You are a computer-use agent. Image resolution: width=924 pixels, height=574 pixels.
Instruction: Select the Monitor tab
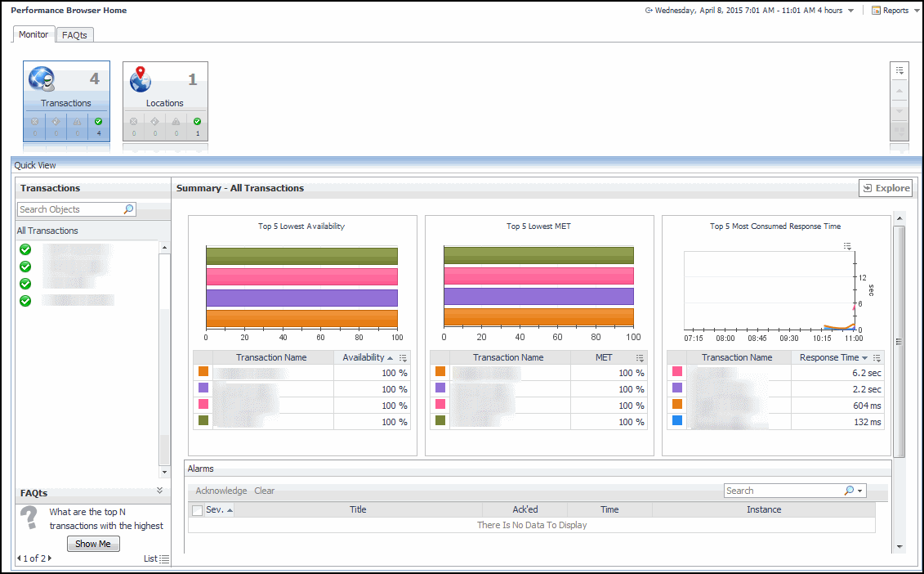[33, 34]
